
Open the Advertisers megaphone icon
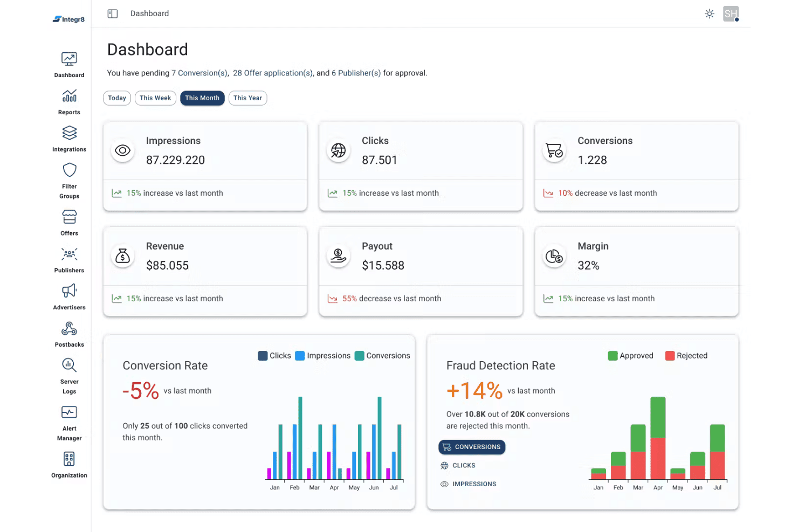click(69, 291)
